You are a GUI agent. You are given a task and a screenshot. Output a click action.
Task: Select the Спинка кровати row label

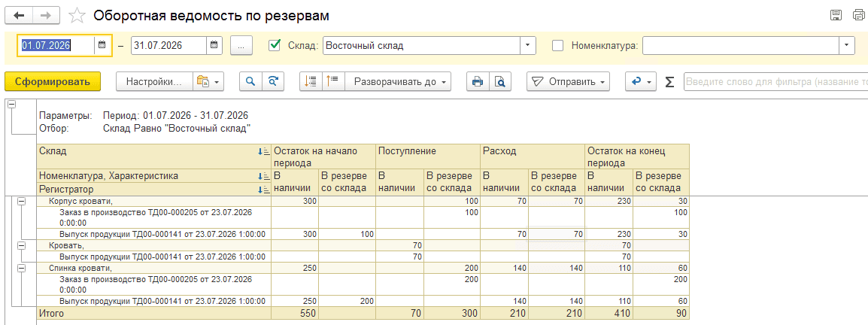[80, 268]
